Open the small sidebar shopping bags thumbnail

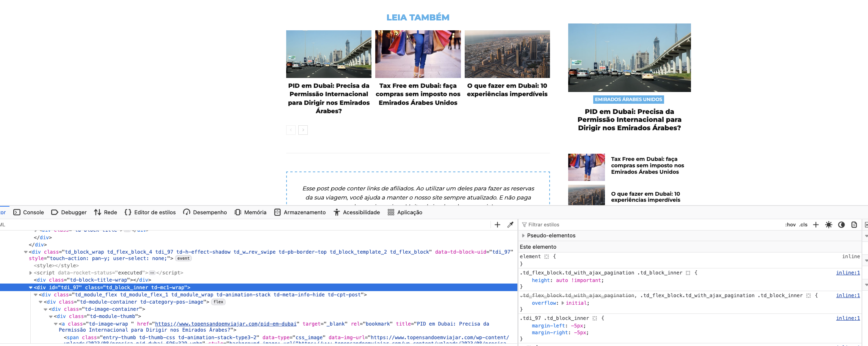[x=586, y=167]
